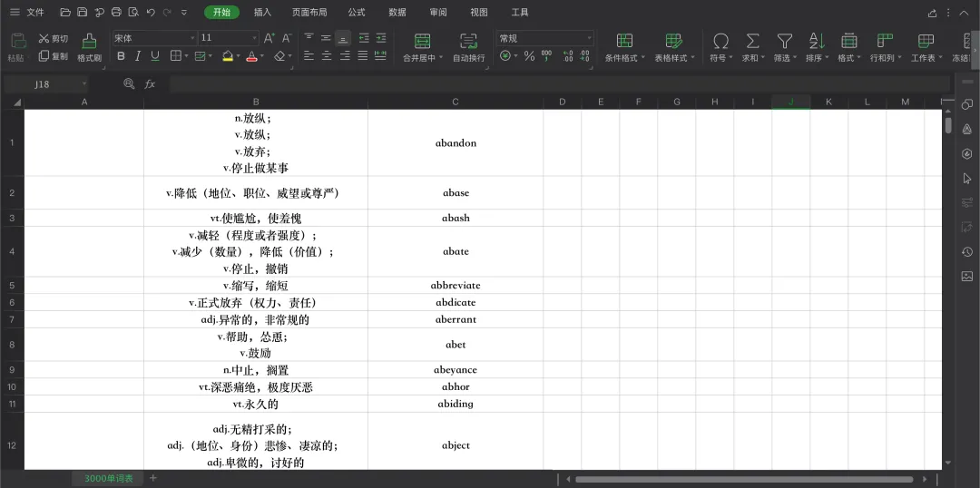Viewport: 980px width, 488px height.
Task: Open print preview from quick toolbar
Action: [133, 12]
